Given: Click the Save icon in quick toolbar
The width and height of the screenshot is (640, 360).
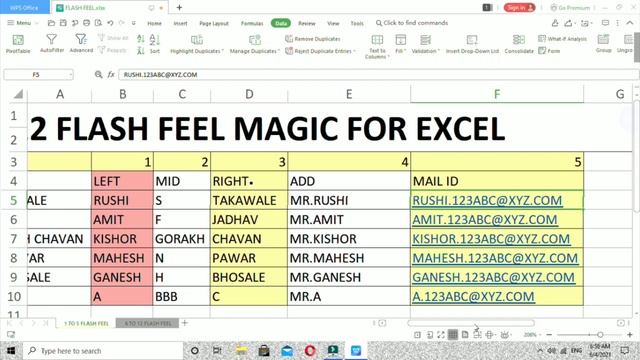Looking at the screenshot, I should (x=63, y=23).
